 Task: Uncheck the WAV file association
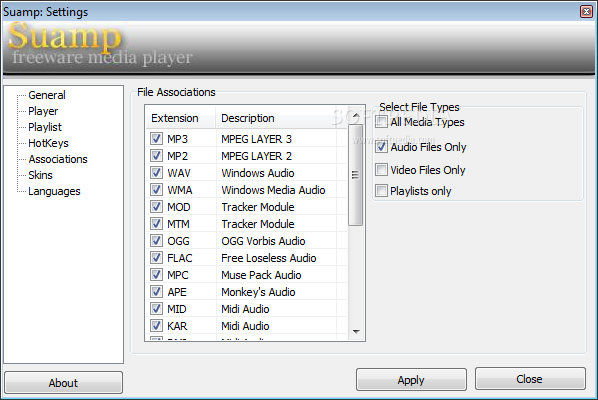[156, 172]
